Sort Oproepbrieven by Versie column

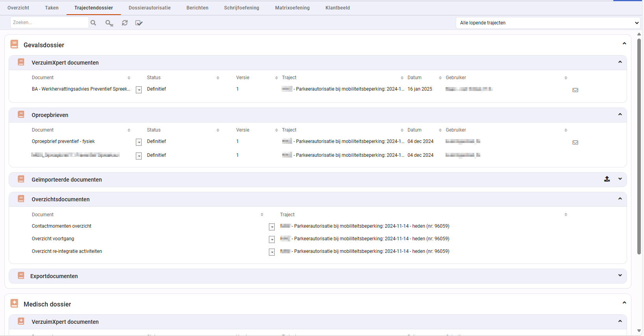pyautogui.click(x=276, y=130)
